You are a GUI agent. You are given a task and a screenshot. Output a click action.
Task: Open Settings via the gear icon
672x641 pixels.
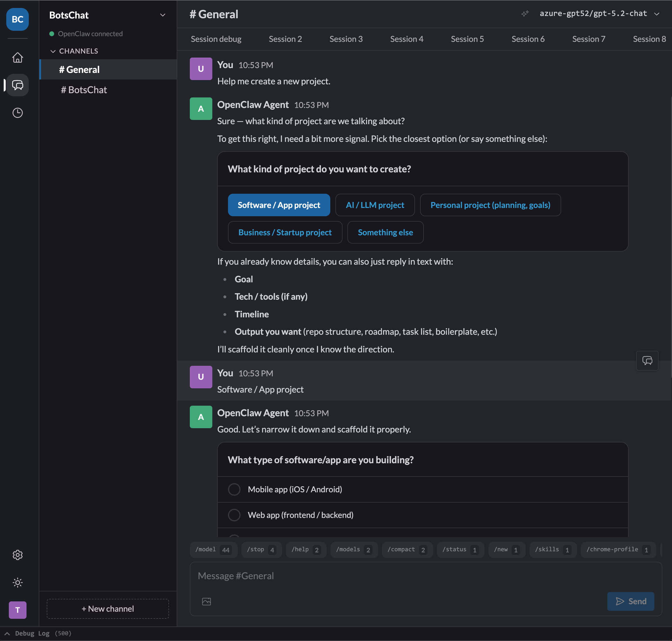coord(17,555)
